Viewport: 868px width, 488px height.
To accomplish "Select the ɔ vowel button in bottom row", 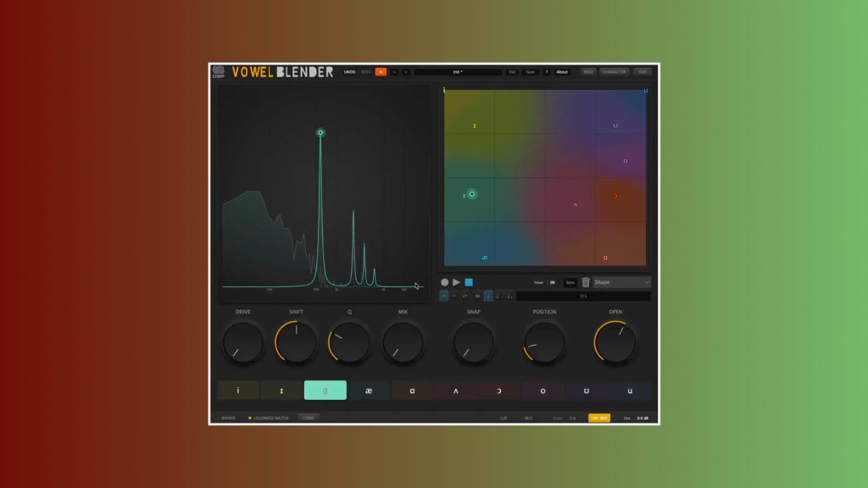I will [499, 390].
